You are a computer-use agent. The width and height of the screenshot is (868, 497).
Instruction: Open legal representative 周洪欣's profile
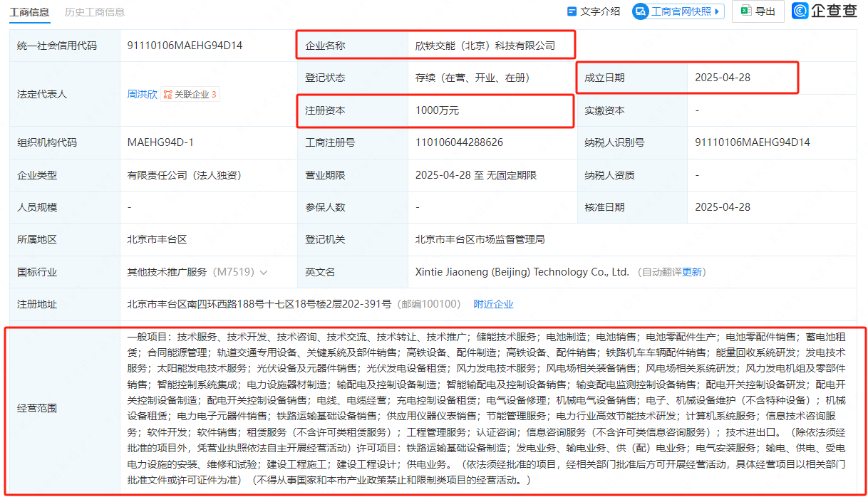(x=142, y=94)
